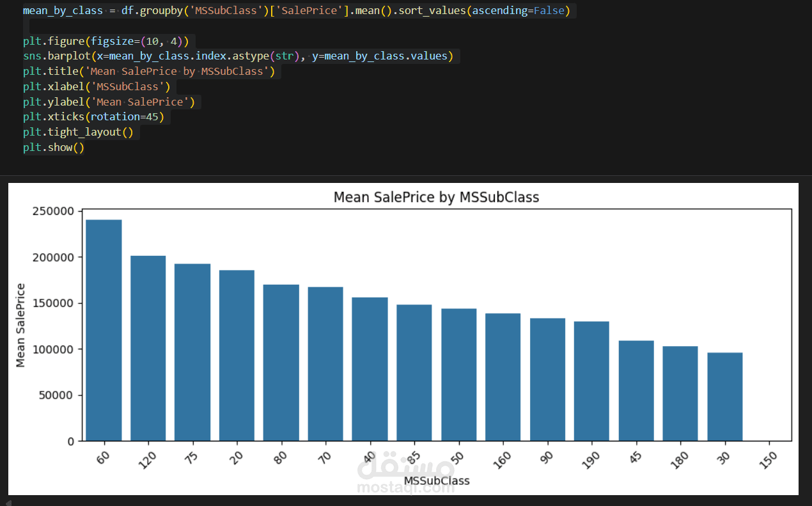Click the bar for MSSubClass 20
The image size is (812, 506).
237,356
